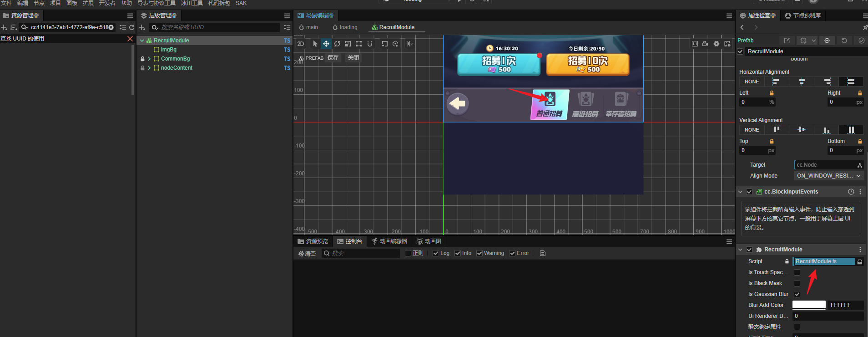This screenshot has height=337, width=868.
Task: Go back in inspector history
Action: click(742, 27)
